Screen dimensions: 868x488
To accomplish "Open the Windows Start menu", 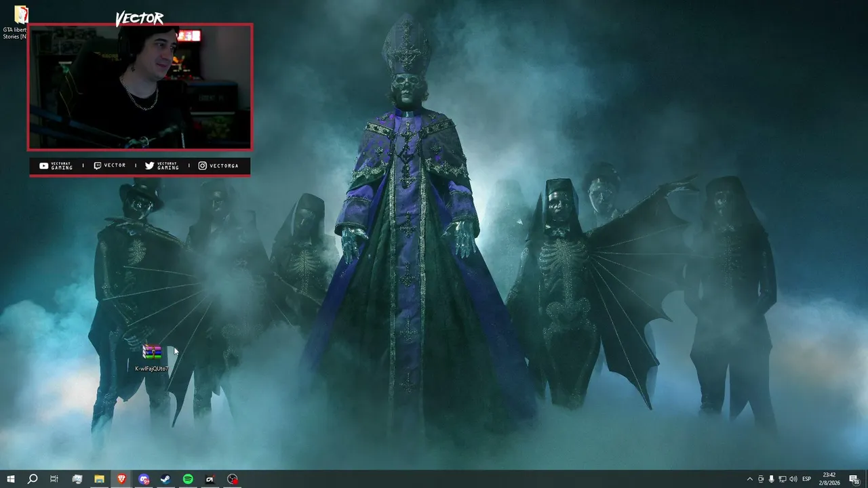I will (10, 479).
